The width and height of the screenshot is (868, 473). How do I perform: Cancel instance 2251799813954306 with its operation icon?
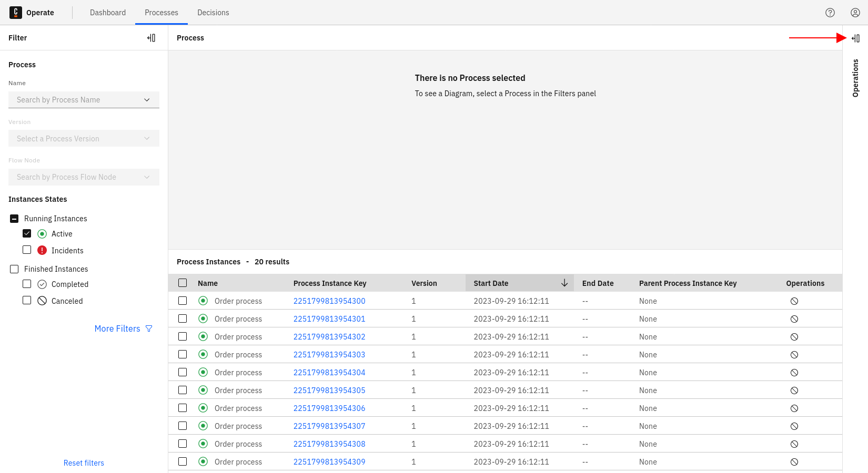click(794, 408)
